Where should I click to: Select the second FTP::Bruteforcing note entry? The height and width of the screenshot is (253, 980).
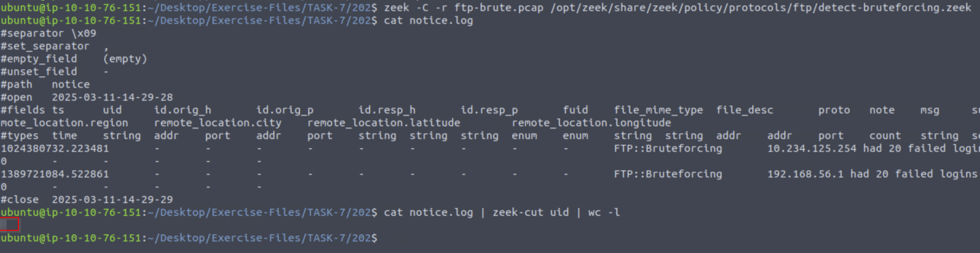pyautogui.click(x=668, y=174)
